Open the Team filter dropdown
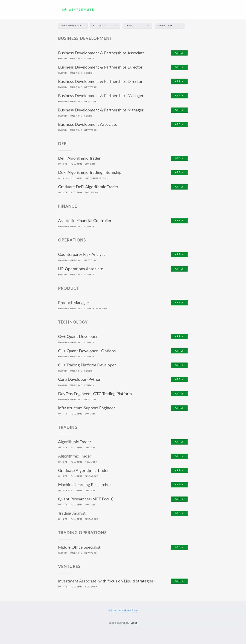This screenshot has width=246, height=644. 137,26
